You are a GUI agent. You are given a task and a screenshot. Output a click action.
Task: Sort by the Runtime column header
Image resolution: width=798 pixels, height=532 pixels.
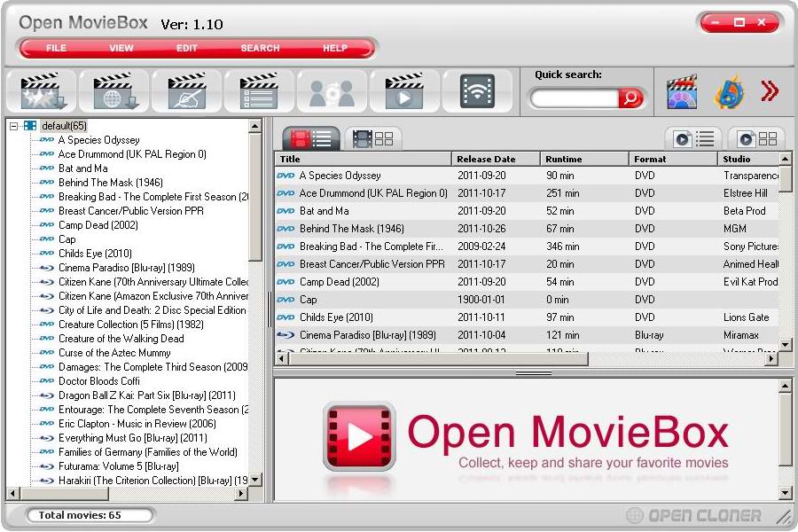[x=584, y=159]
